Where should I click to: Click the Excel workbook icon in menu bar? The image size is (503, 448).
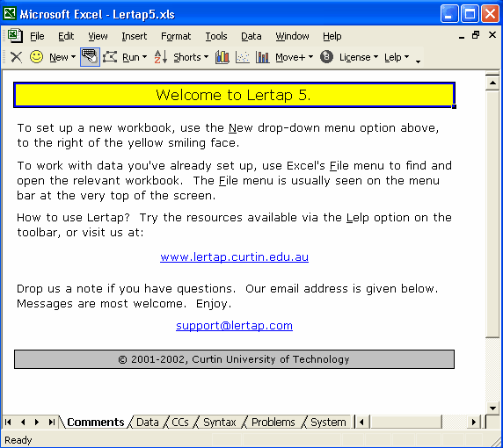click(15, 35)
